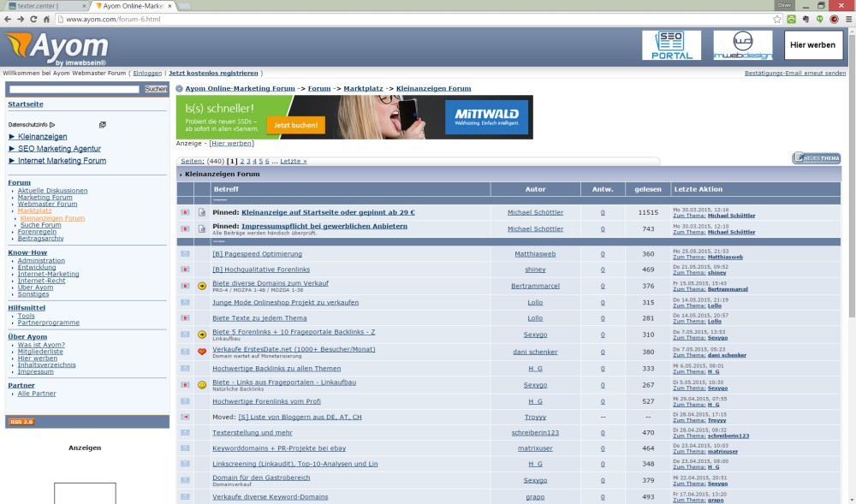Image resolution: width=856 pixels, height=504 pixels.
Task: Click the arrow icon next to Biete diverse Domains
Action: tap(202, 286)
